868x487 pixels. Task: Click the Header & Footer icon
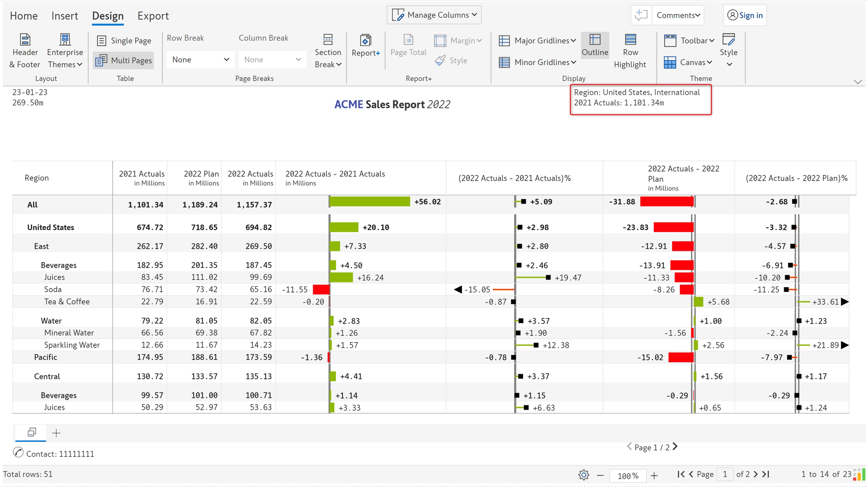pyautogui.click(x=25, y=40)
